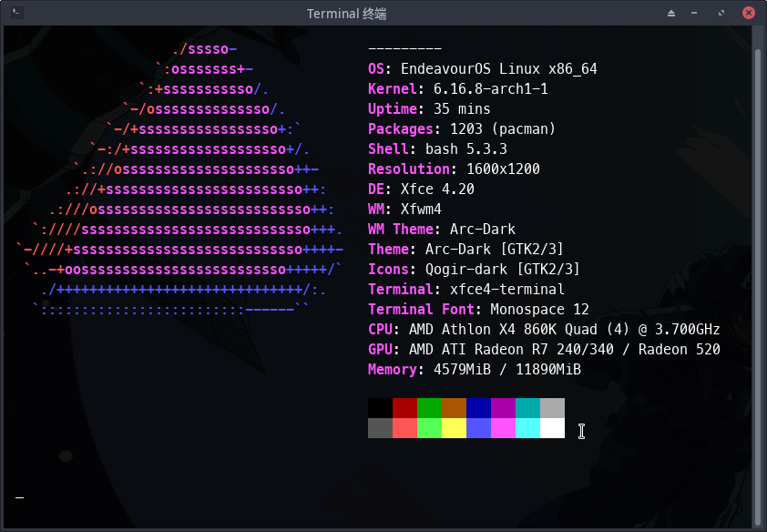Click the bright cyan color block
The height and width of the screenshot is (532, 767).
(x=527, y=428)
